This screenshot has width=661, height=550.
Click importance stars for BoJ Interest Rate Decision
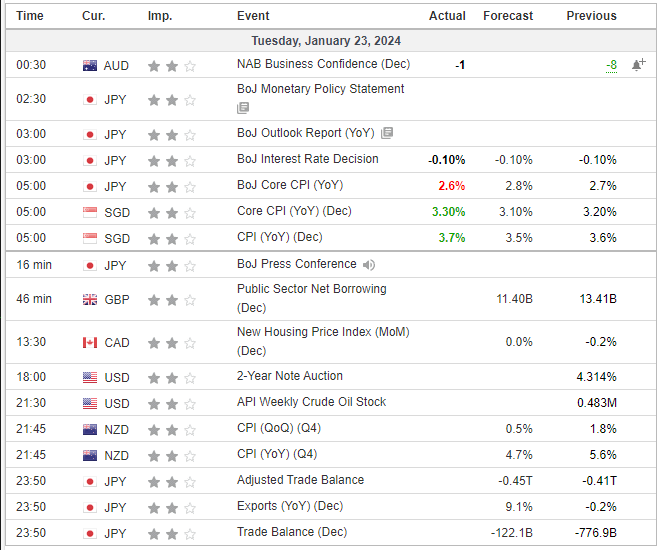pos(172,160)
